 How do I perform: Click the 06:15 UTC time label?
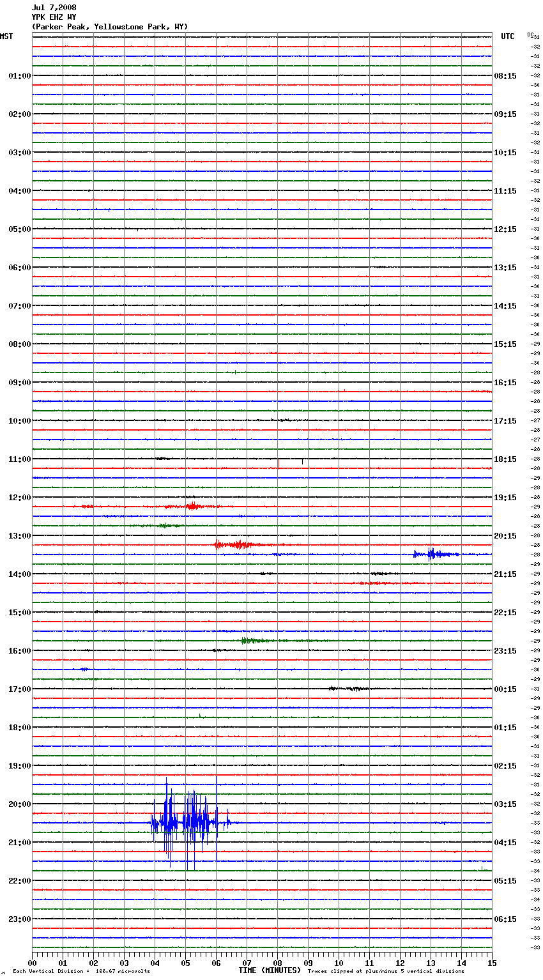click(x=505, y=919)
